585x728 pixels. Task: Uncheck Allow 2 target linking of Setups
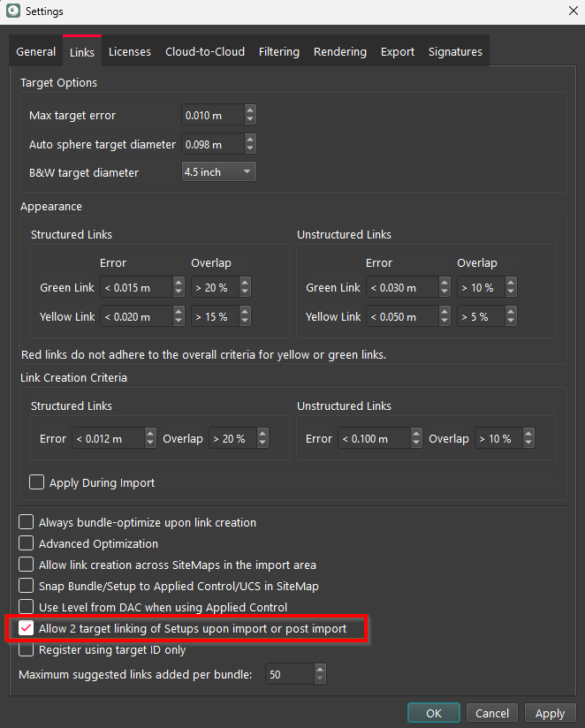click(x=26, y=629)
